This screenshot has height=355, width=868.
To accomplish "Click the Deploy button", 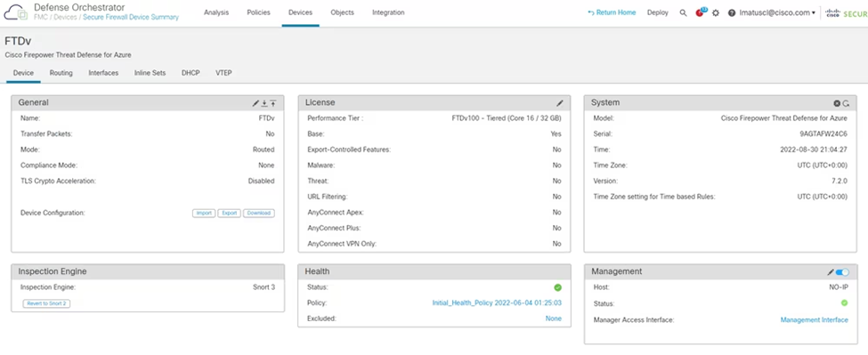I will coord(658,12).
